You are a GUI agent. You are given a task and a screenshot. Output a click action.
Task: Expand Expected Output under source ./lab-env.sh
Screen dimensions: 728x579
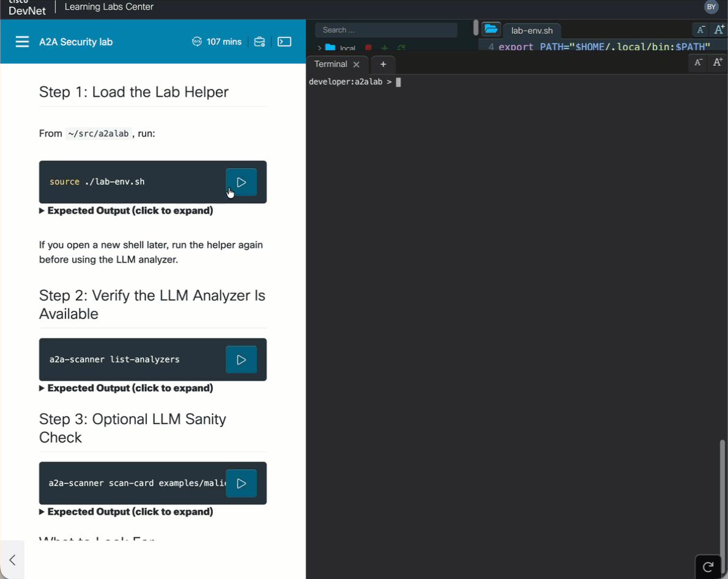pyautogui.click(x=126, y=211)
